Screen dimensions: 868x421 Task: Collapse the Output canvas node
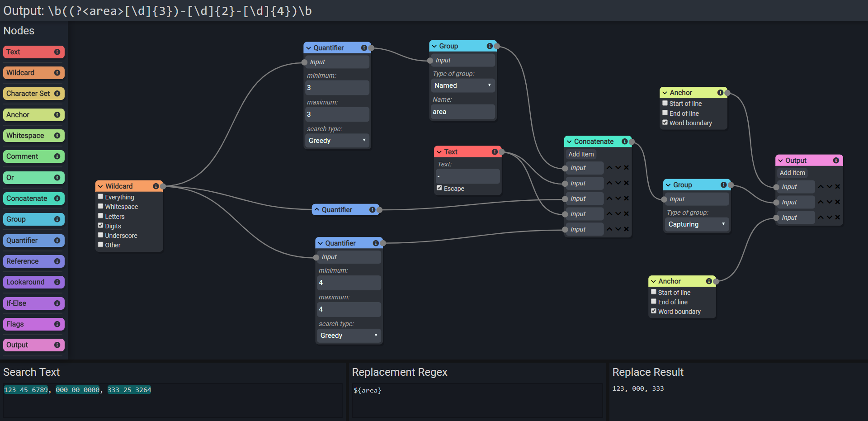coord(780,161)
